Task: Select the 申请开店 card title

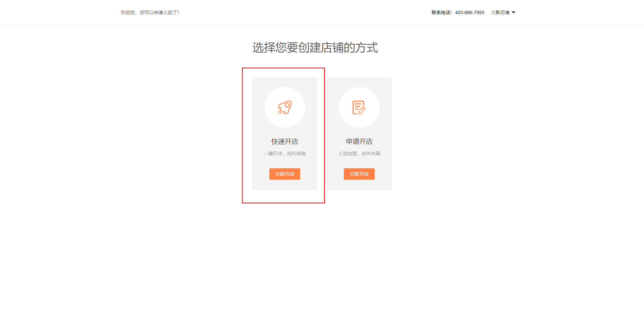Action: 359,141
